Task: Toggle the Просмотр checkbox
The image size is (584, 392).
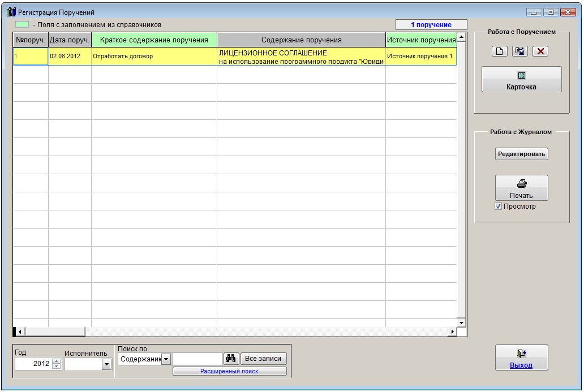Action: pos(498,206)
